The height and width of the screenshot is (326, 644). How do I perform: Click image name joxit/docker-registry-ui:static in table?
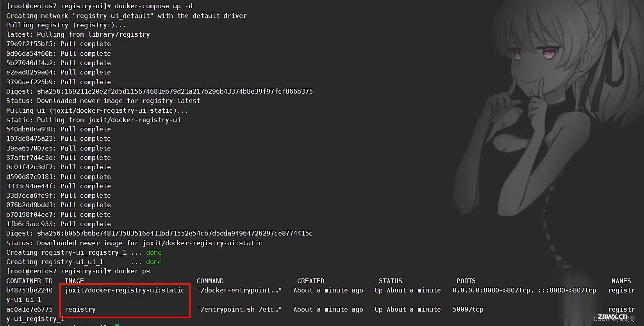pyautogui.click(x=125, y=290)
